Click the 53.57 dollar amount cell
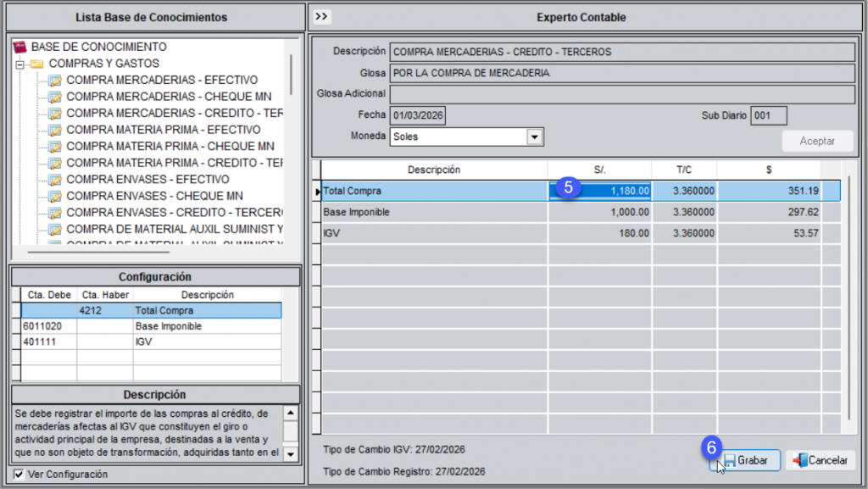Screen dimensions: 868x489 (x=770, y=233)
